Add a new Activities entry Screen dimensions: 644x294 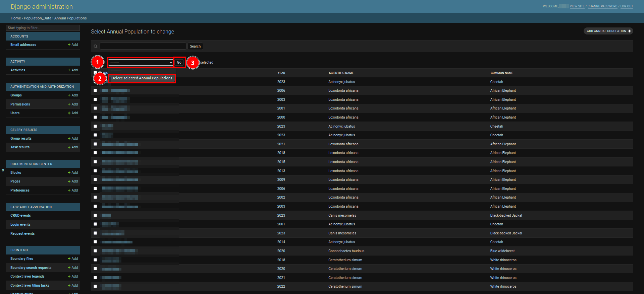click(x=73, y=70)
